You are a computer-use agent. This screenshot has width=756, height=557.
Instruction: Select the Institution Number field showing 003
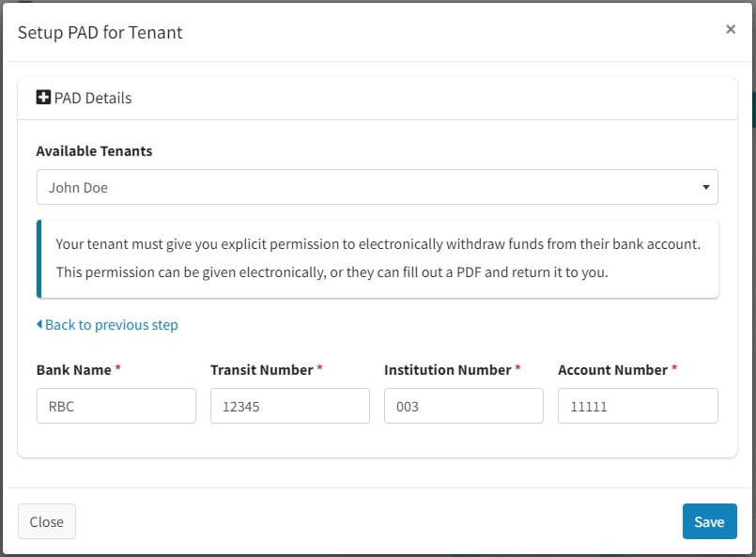463,406
